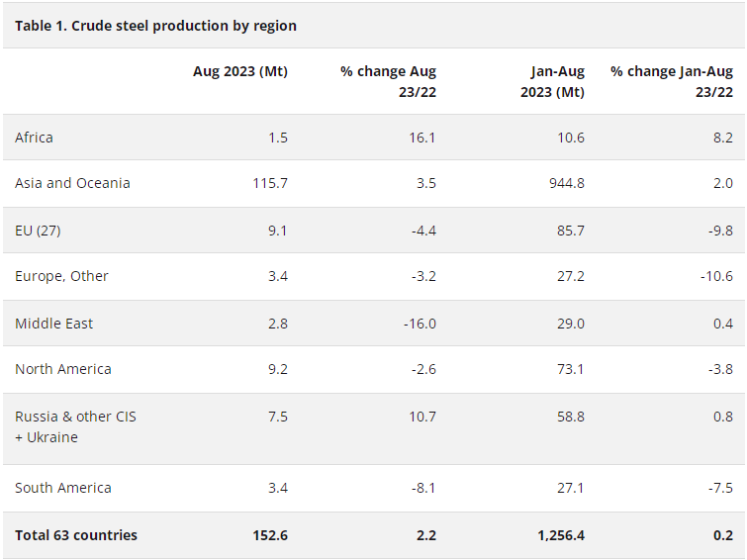The height and width of the screenshot is (560, 747).
Task: Click the 'Europe, Other' row label
Action: (x=61, y=276)
